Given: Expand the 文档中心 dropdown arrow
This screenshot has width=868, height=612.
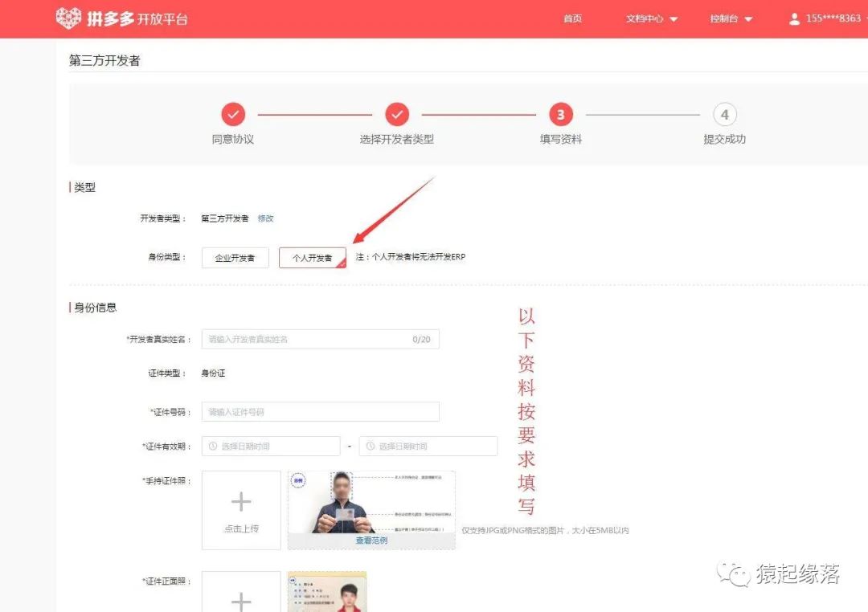Looking at the screenshot, I should (674, 19).
